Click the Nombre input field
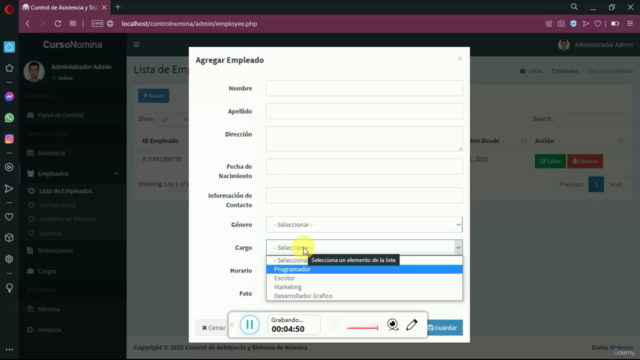 (x=364, y=88)
